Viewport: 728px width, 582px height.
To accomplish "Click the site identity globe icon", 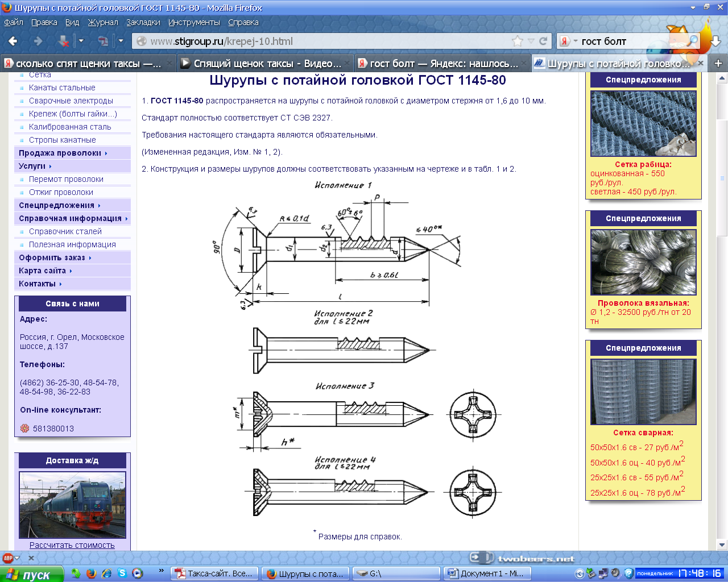I will (x=142, y=41).
